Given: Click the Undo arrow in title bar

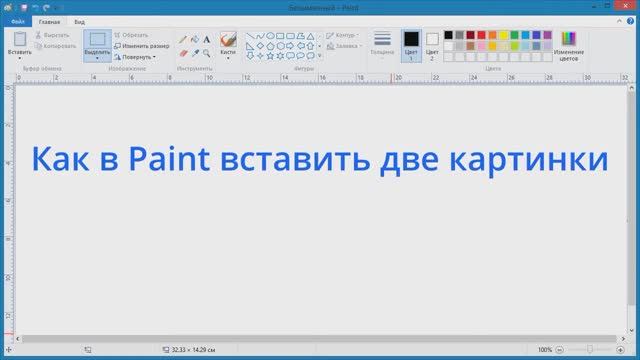Looking at the screenshot, I should (x=36, y=8).
